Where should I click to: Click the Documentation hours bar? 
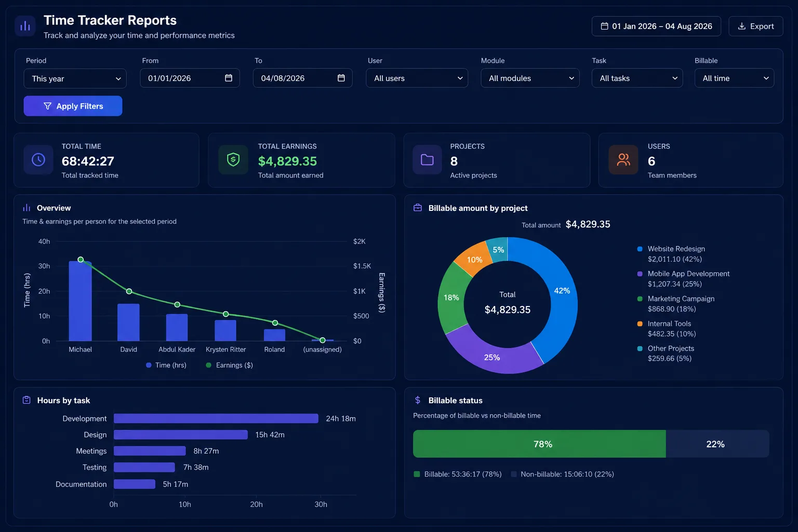click(135, 484)
